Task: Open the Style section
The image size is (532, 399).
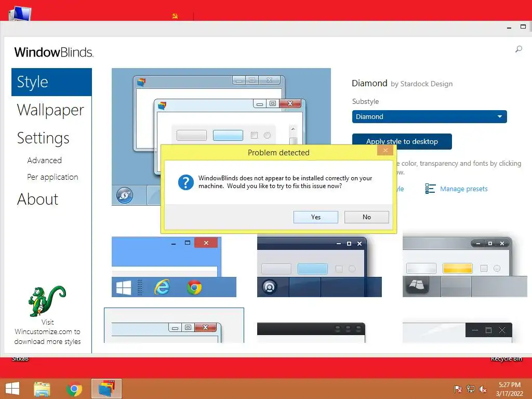Action: click(x=51, y=82)
